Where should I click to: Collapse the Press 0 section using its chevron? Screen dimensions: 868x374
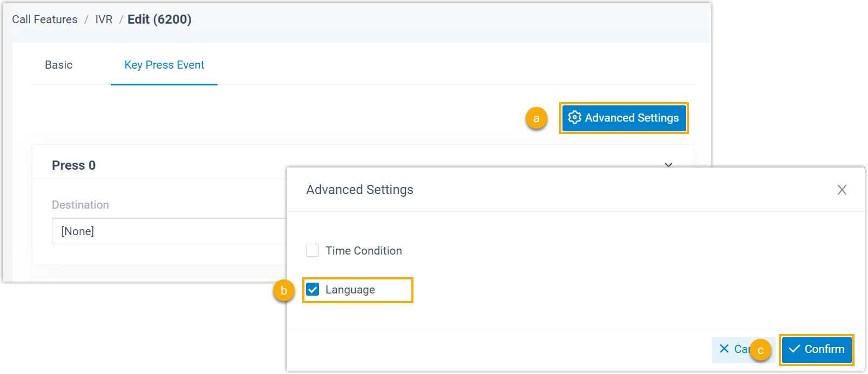pyautogui.click(x=668, y=165)
